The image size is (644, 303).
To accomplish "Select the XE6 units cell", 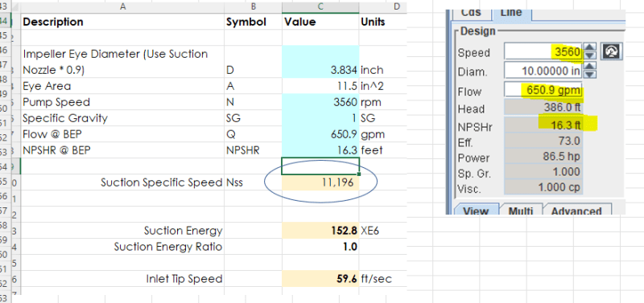I will (383, 231).
